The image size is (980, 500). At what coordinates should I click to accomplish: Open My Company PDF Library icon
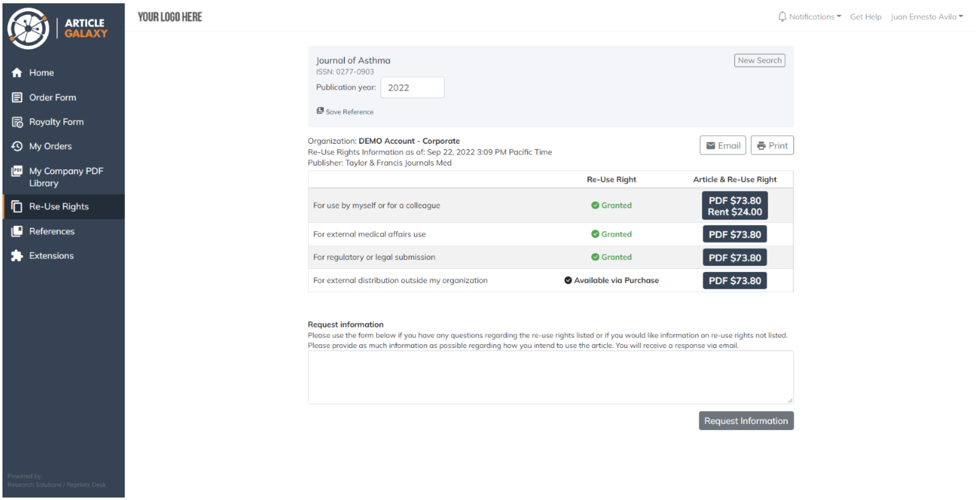pyautogui.click(x=17, y=171)
